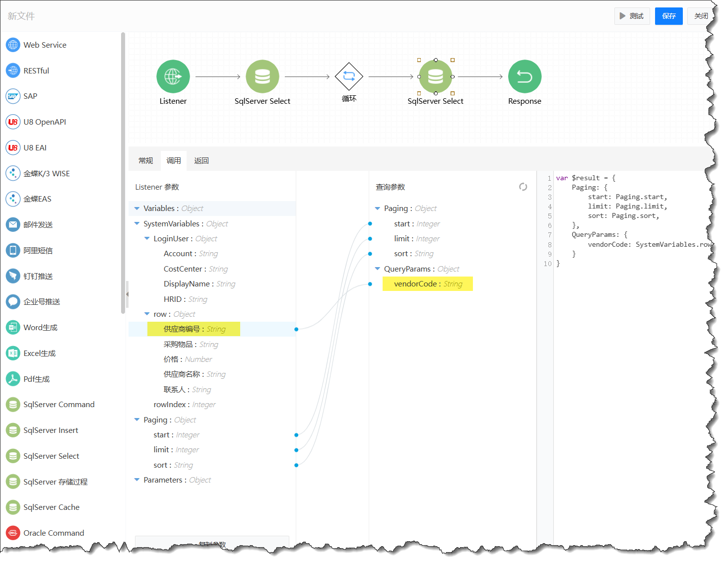Click the Response node icon
728x564 pixels.
525,76
